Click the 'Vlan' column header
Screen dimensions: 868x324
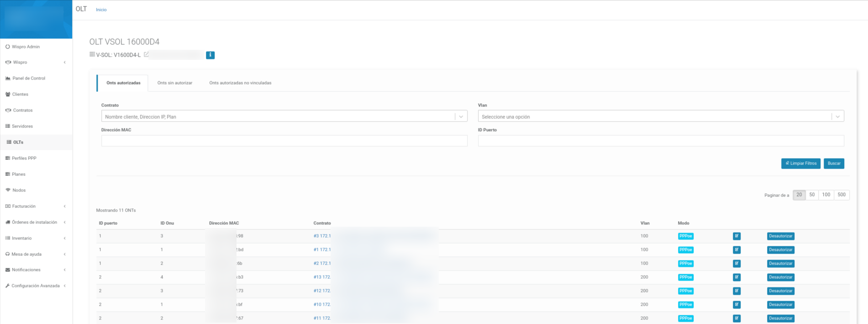coord(645,223)
